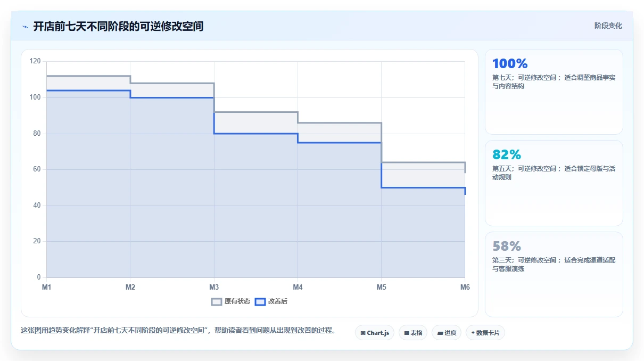This screenshot has width=644, height=361.
Task: Click the 40 y-axis value
Action: coord(37,206)
